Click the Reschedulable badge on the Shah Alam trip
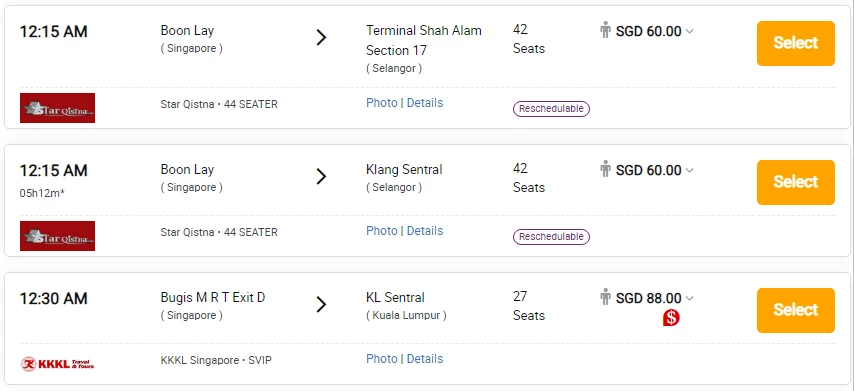 (551, 108)
